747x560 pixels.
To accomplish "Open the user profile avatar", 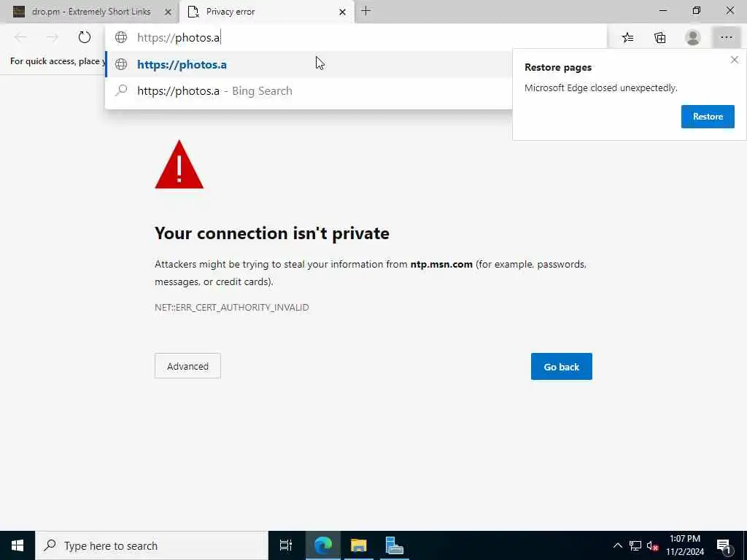I will pos(693,38).
